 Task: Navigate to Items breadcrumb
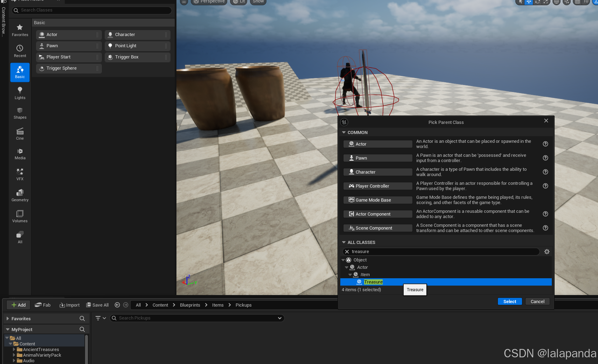218,305
